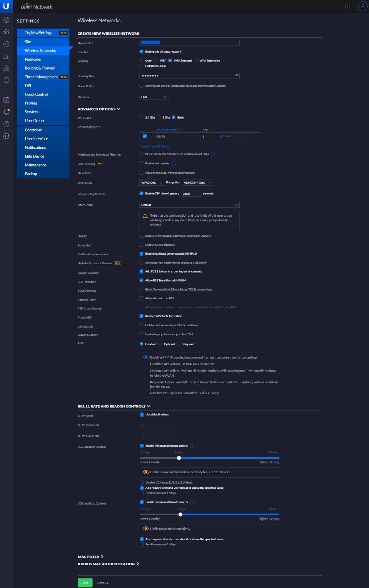Open the Events calendar icon
369x588 pixels.
pos(6,100)
